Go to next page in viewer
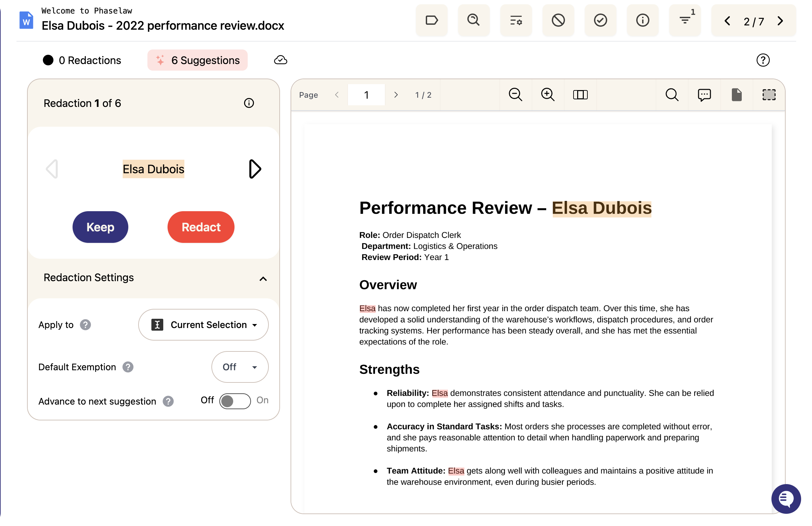 (x=396, y=95)
